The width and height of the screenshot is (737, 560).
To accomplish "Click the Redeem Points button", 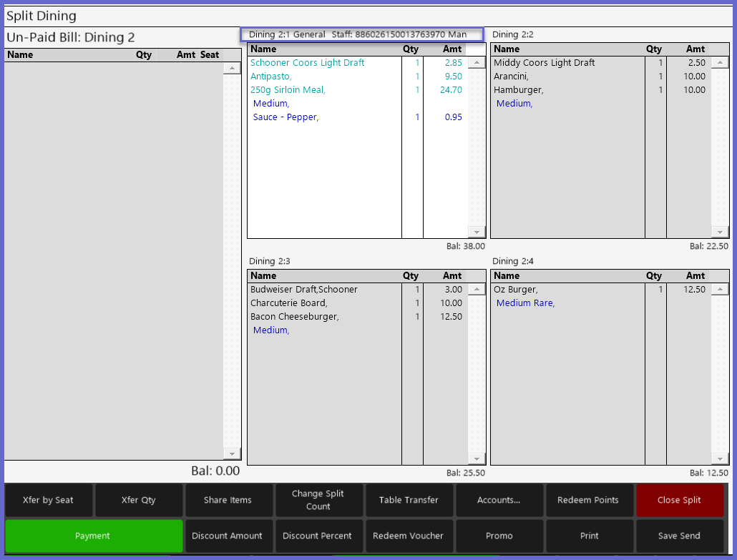I will pyautogui.click(x=588, y=500).
